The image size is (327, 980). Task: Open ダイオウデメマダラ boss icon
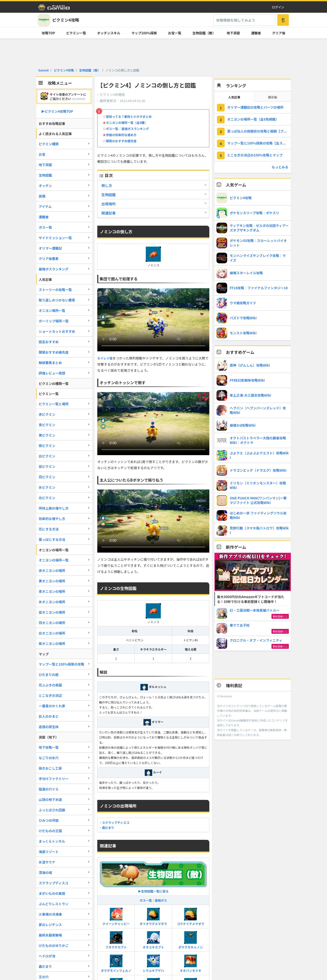153,914
